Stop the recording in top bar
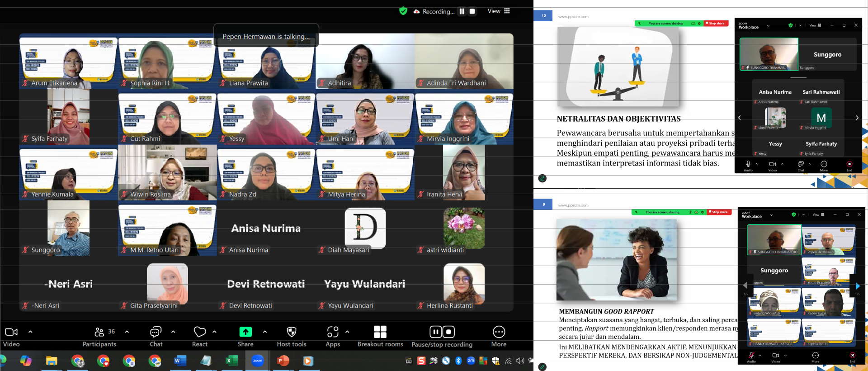 (x=472, y=11)
